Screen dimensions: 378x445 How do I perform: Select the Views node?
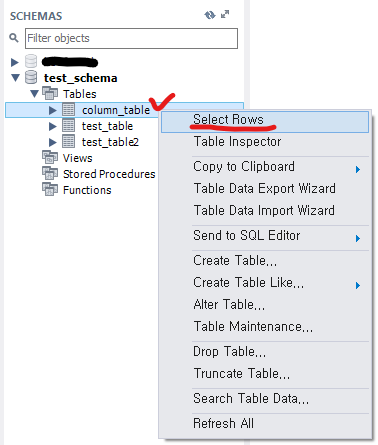point(77,158)
